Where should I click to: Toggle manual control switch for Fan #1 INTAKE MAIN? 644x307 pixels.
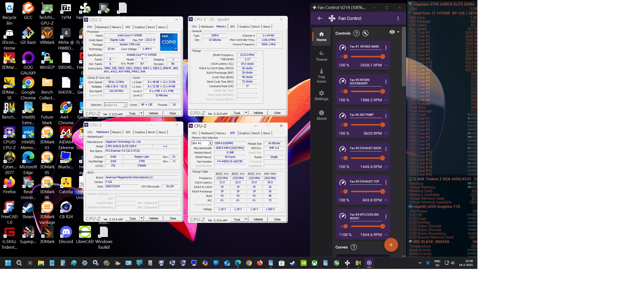point(344,57)
